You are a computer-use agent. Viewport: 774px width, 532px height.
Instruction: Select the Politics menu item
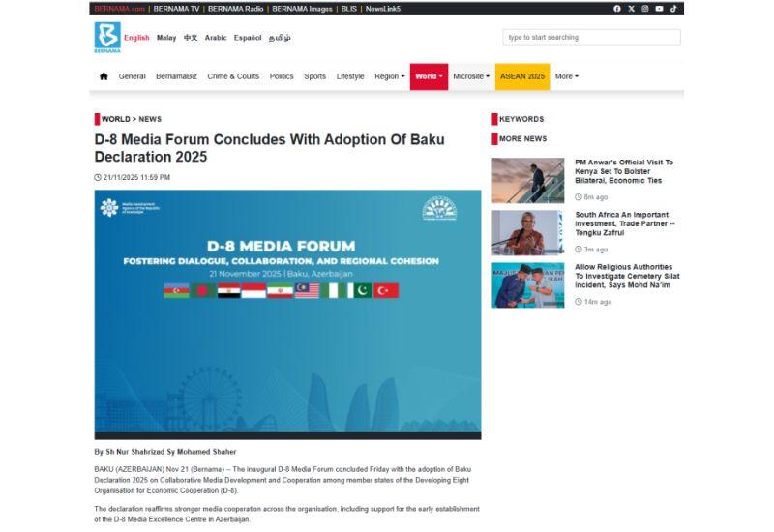click(x=282, y=76)
